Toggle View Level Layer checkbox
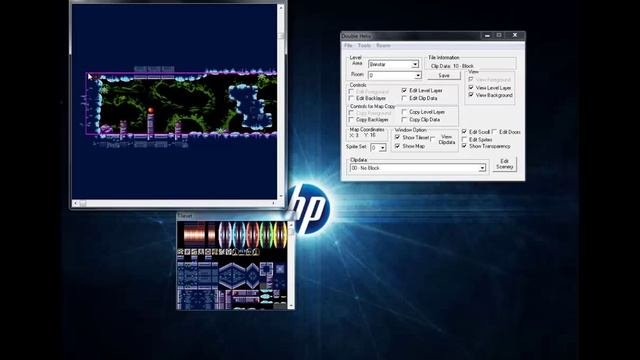Viewport: 640px width, 360px height. point(471,87)
